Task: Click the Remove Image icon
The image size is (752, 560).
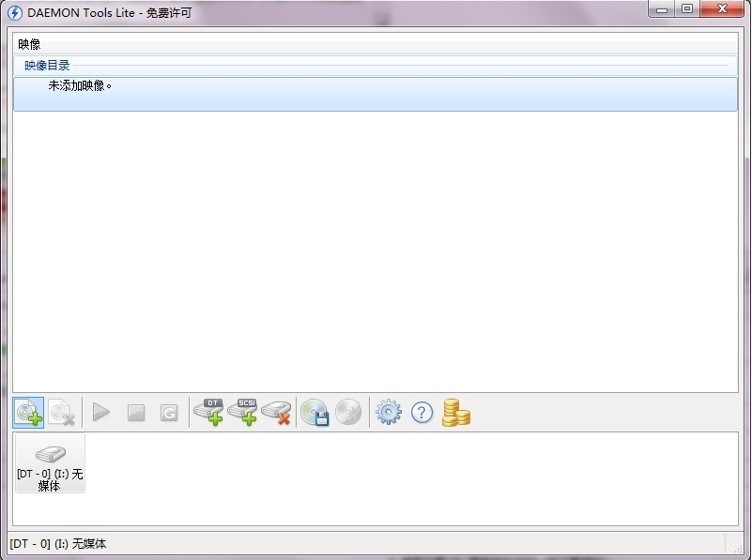Action: pos(61,413)
